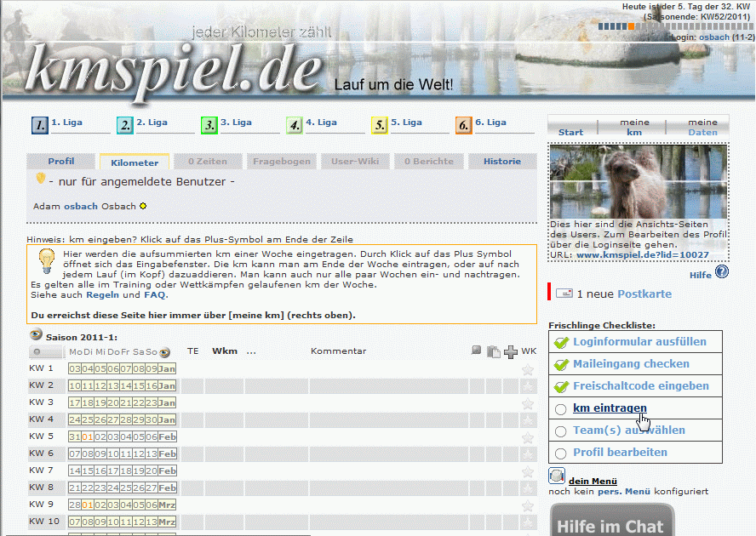
Task: Click the camel profile picture thumbnail
Action: (x=638, y=183)
